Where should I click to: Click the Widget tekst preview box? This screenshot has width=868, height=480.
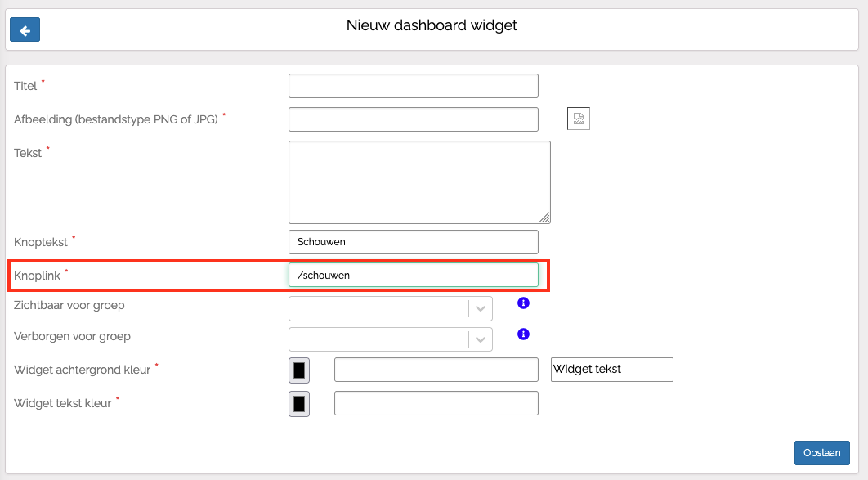[x=612, y=370]
